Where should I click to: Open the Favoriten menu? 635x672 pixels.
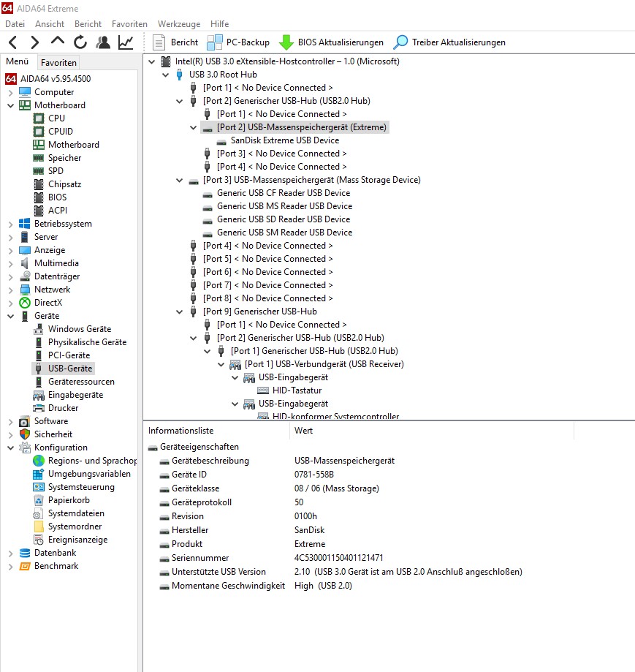(x=129, y=24)
